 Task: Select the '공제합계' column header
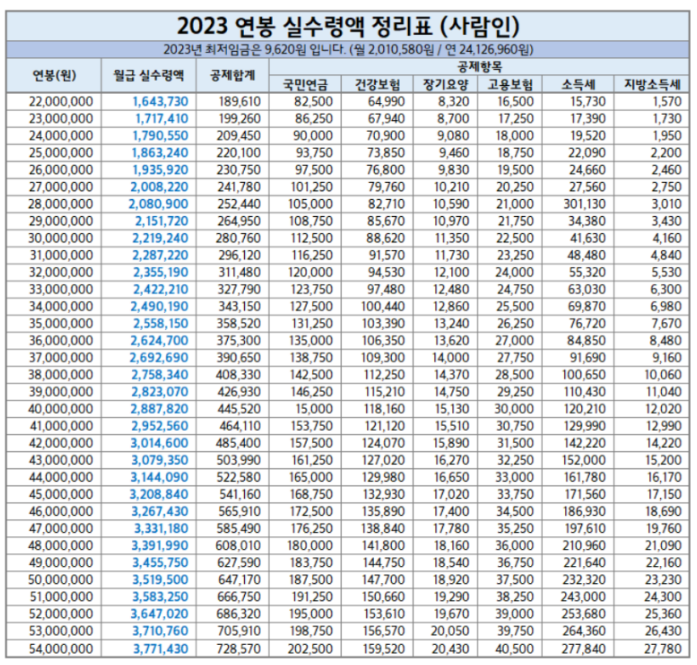(x=232, y=76)
